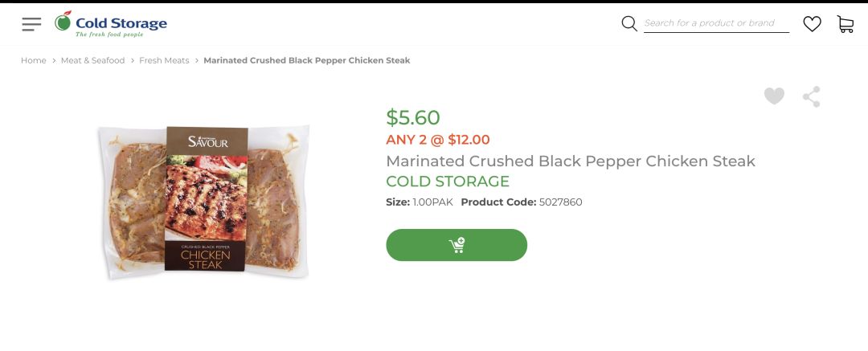Open the Meat & Seafood breadcrumb category
This screenshot has height=351, width=868.
pos(93,60)
